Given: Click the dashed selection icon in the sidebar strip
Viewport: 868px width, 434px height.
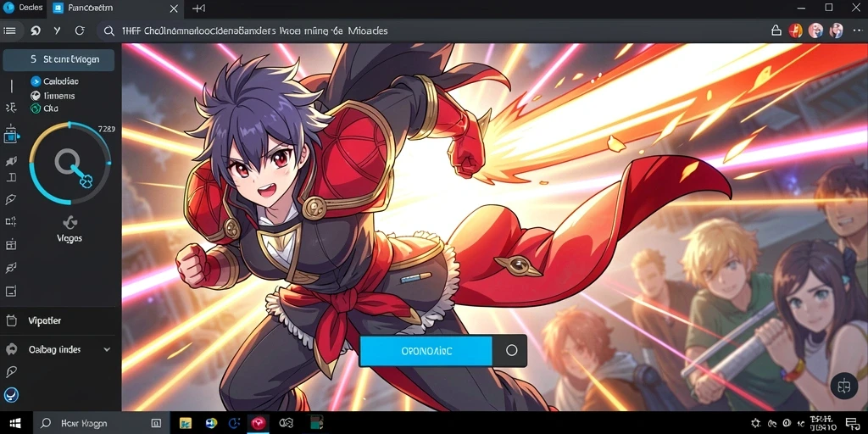Looking at the screenshot, I should click(x=10, y=221).
